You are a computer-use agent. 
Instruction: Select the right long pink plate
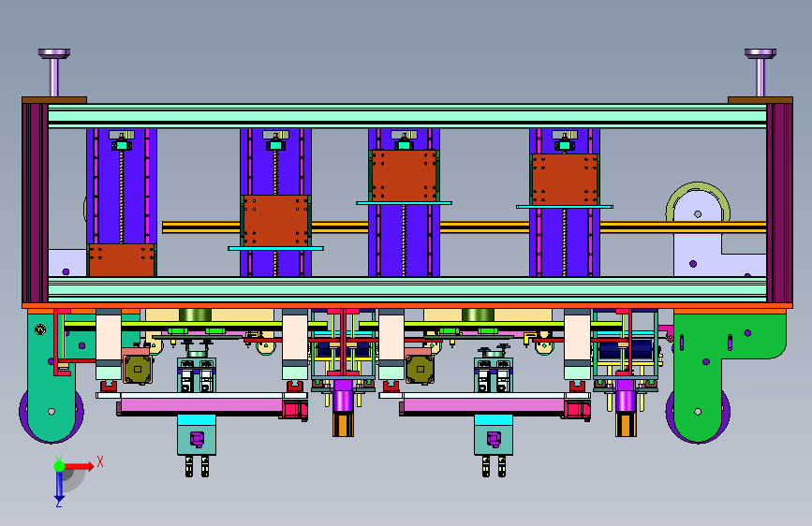click(x=484, y=404)
